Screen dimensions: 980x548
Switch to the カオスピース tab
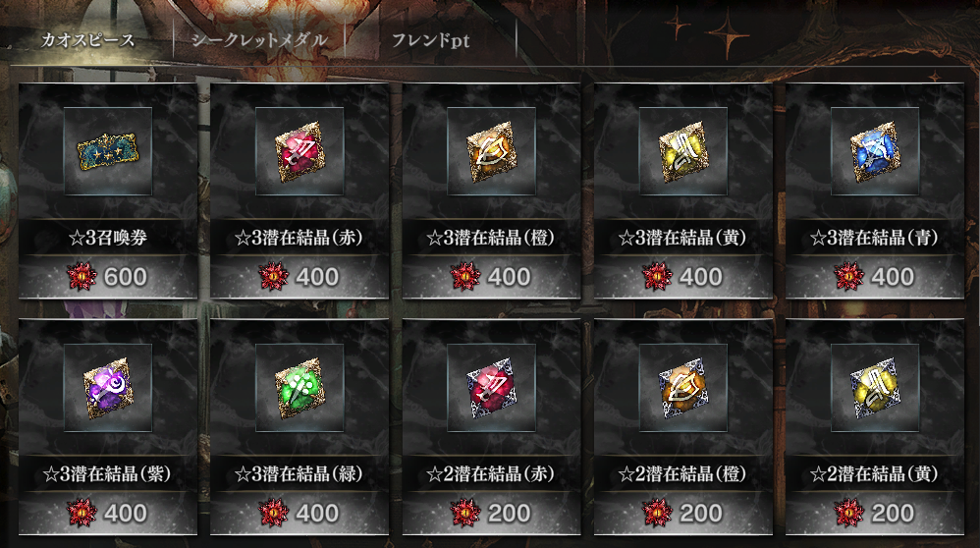point(87,40)
